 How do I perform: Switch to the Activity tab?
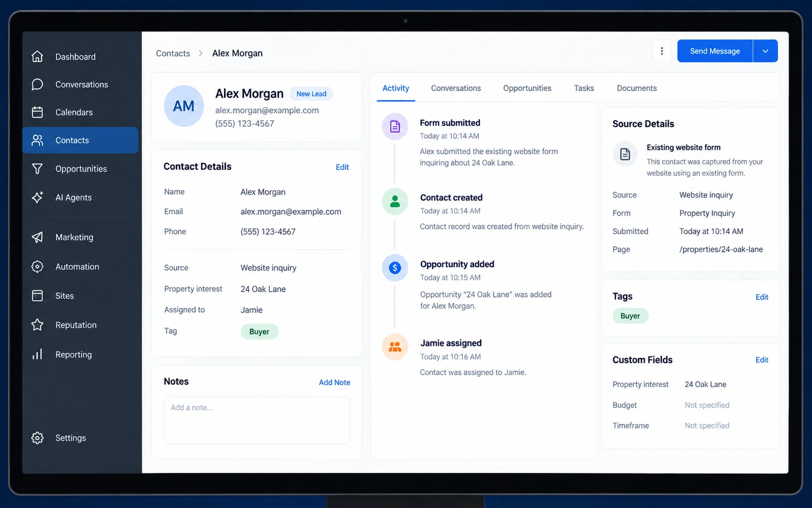(396, 88)
